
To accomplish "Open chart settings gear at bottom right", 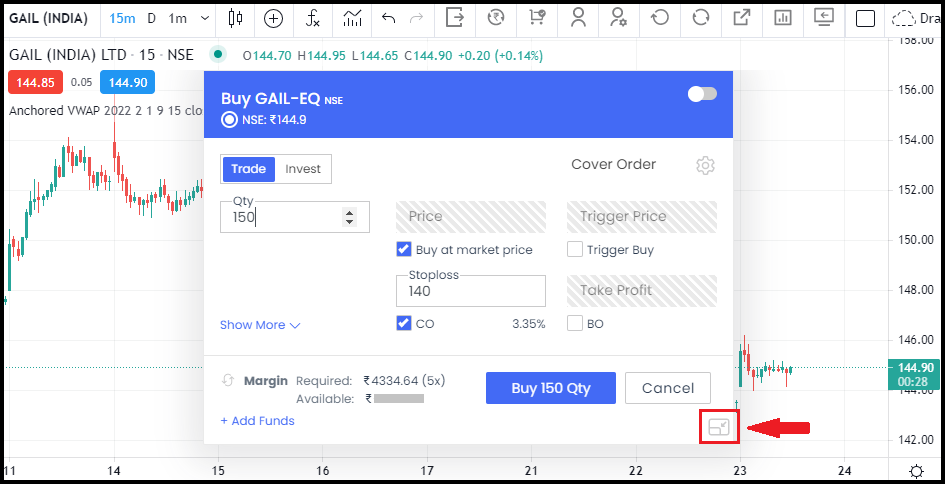I will pos(917,471).
